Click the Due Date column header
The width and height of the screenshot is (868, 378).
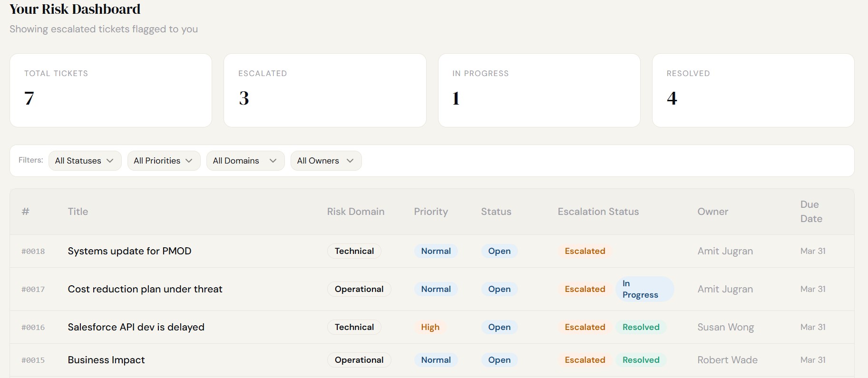[811, 212]
